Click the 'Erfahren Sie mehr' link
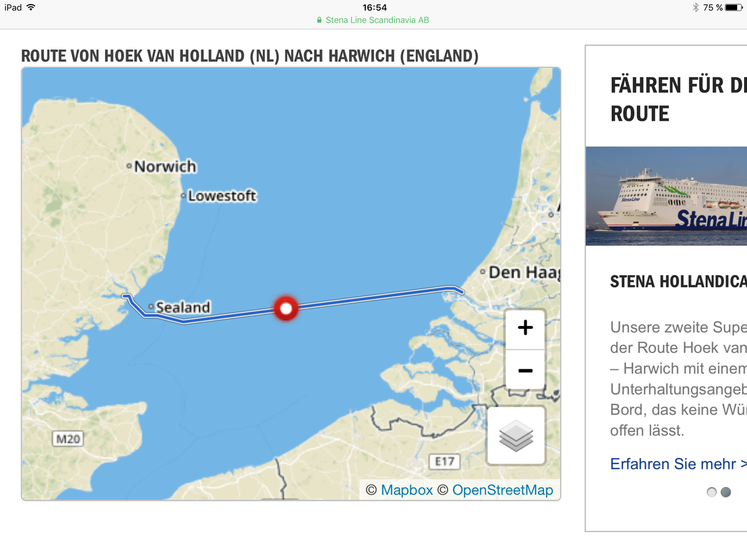The height and width of the screenshot is (560, 747). (677, 464)
